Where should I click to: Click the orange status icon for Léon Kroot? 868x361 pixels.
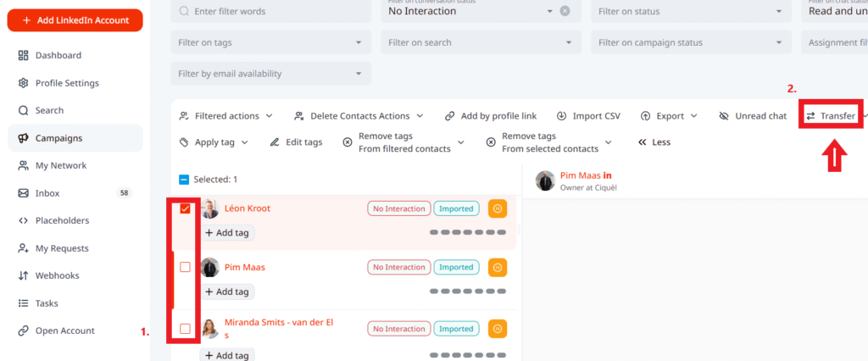498,208
